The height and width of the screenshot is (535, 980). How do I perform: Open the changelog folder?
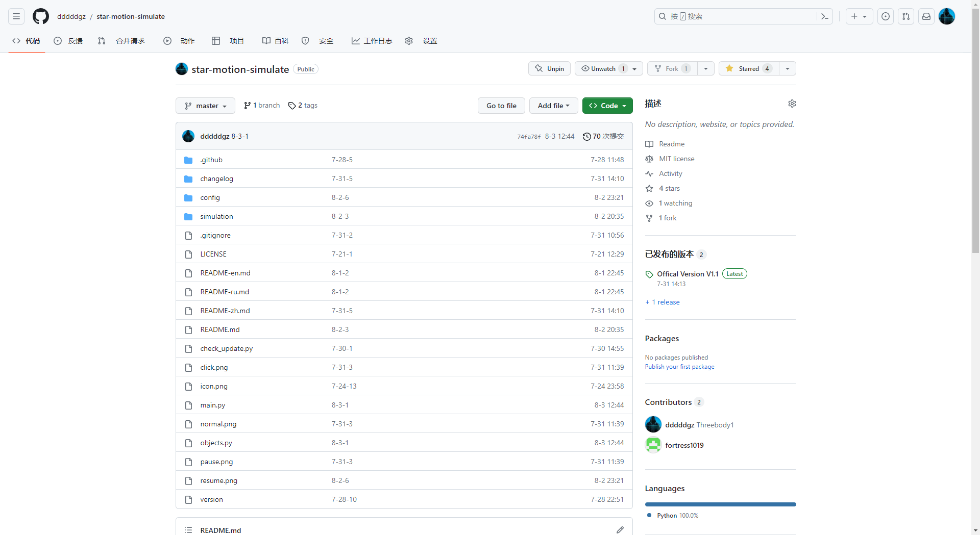click(216, 179)
